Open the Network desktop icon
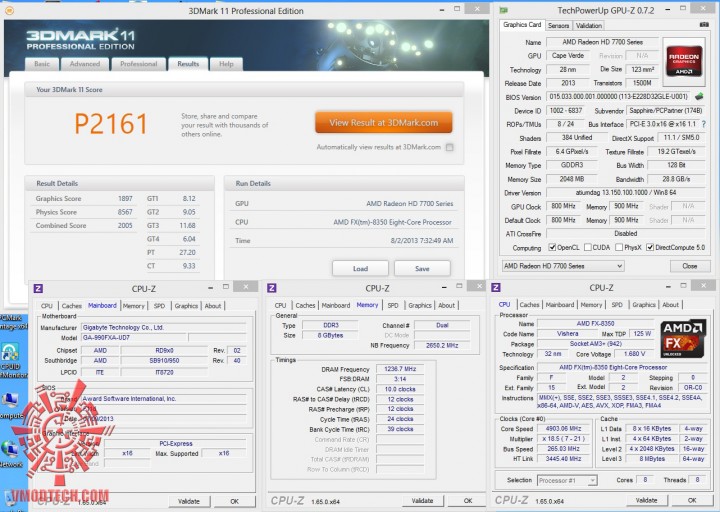The height and width of the screenshot is (512, 720). point(9,454)
